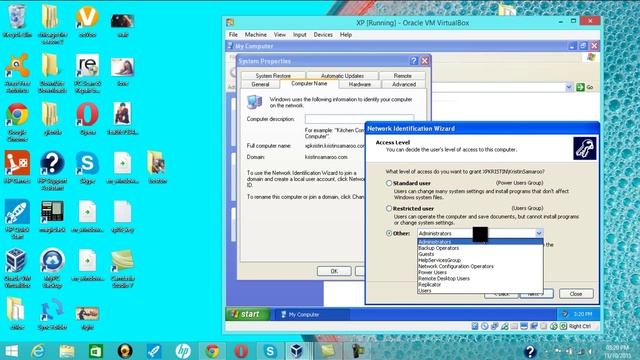The width and height of the screenshot is (640, 360).
Task: Open Opera from the taskbar
Action: [x=241, y=351]
